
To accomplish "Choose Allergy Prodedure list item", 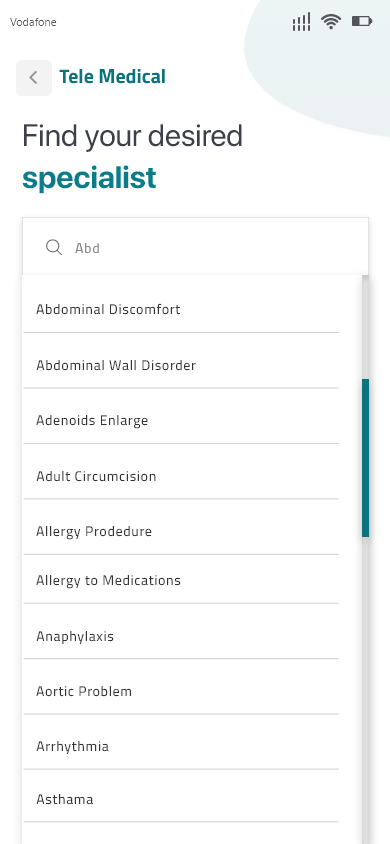I will coord(181,531).
